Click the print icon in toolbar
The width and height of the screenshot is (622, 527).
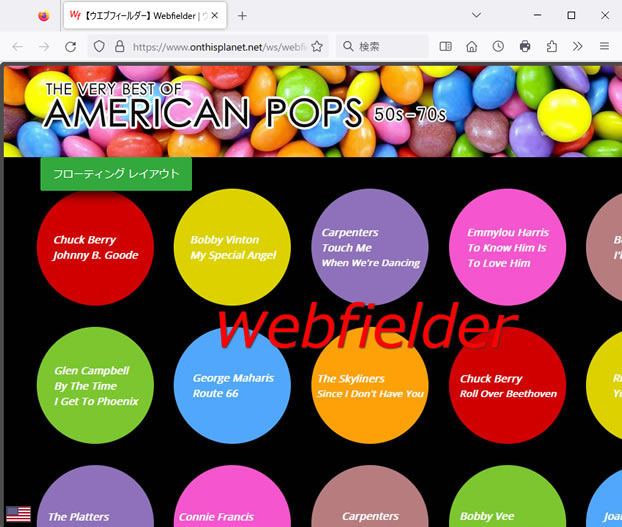coord(525,47)
